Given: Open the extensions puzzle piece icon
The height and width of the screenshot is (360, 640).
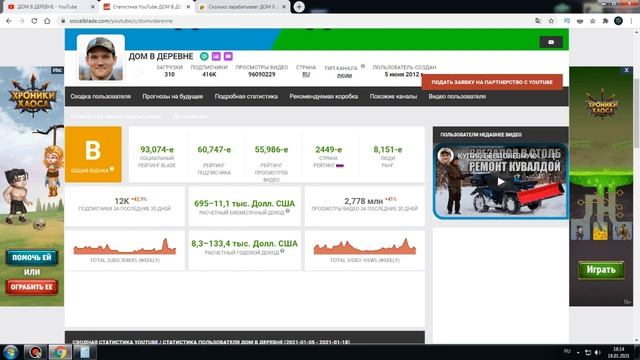Looking at the screenshot, I should (x=605, y=21).
